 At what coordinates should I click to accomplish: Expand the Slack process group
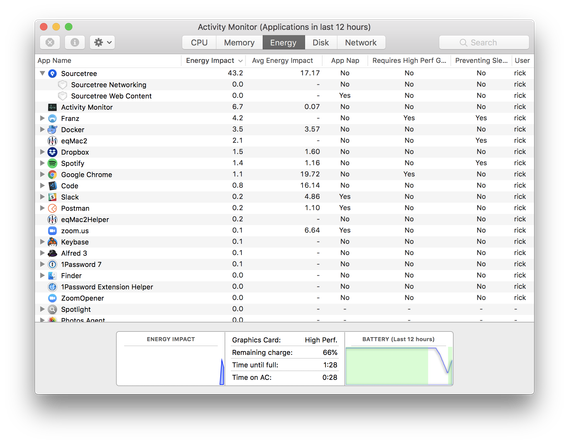(x=42, y=197)
